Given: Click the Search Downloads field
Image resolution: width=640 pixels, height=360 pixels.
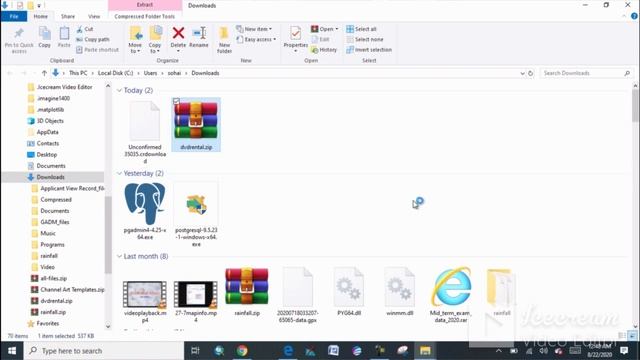Looking at the screenshot, I should tap(586, 73).
